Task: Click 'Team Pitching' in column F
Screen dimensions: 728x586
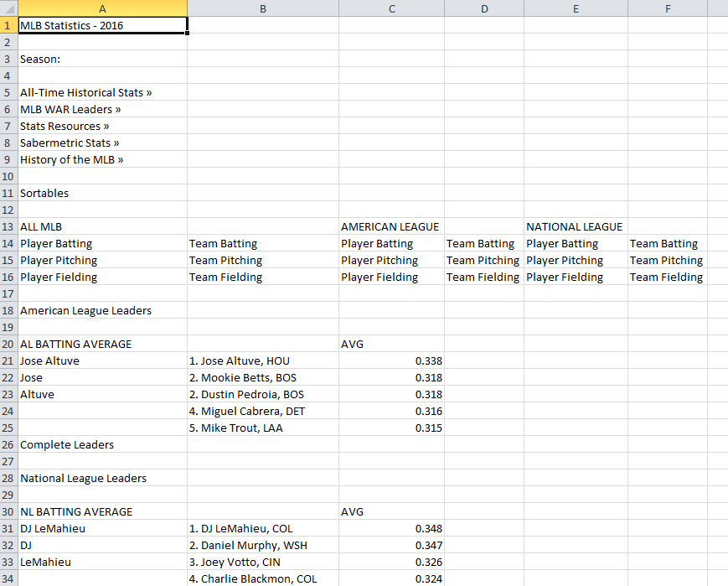Action: 668,260
